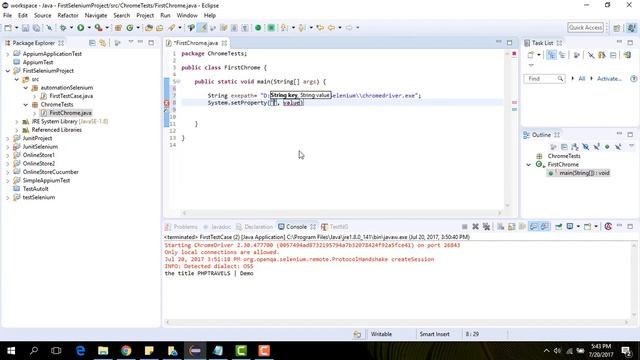Click the Open Perspective icon
640x360 pixels.
coord(617,28)
